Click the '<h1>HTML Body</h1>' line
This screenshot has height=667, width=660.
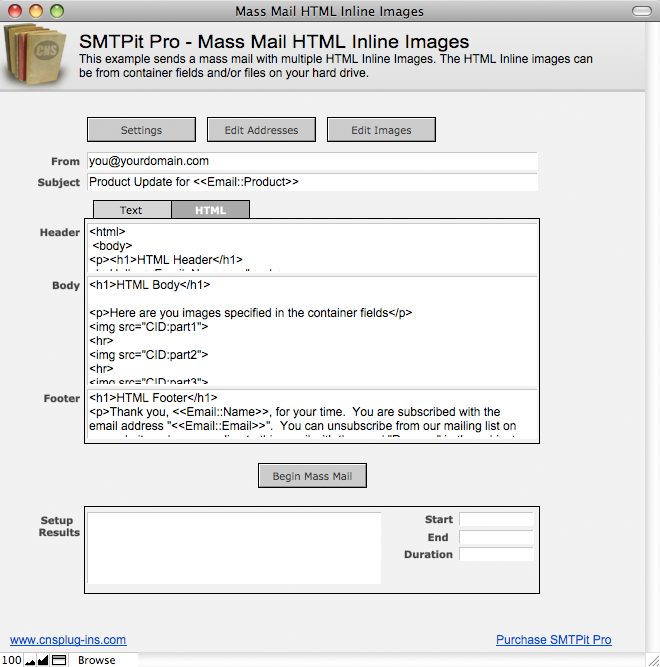(x=150, y=285)
